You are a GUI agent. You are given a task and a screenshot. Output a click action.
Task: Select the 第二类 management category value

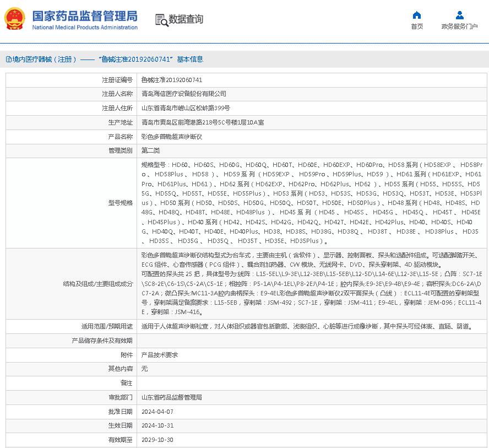(x=150, y=150)
